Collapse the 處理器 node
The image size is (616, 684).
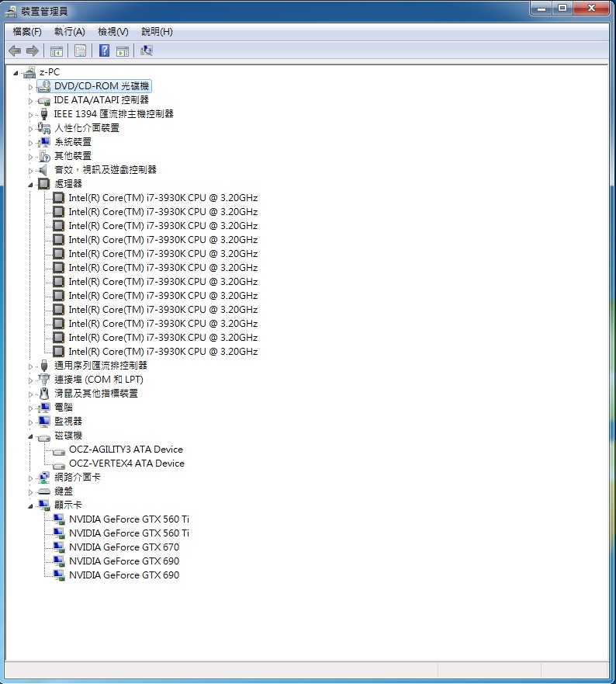pos(30,185)
